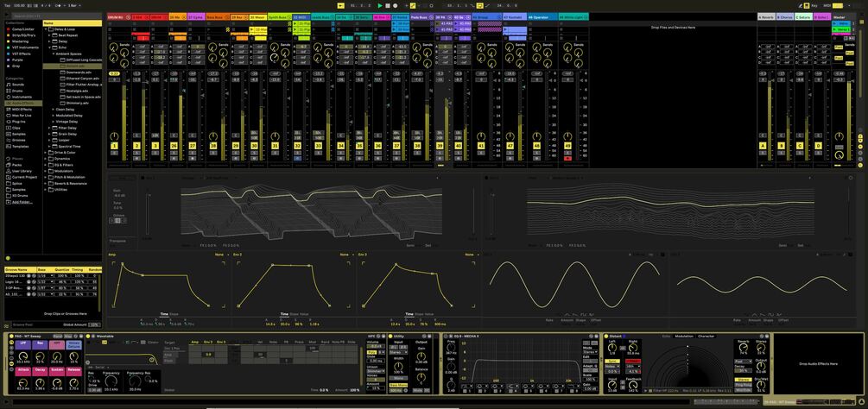The height and width of the screenshot is (409, 868).
Task: Toggle return track activator A
Action: point(763,146)
